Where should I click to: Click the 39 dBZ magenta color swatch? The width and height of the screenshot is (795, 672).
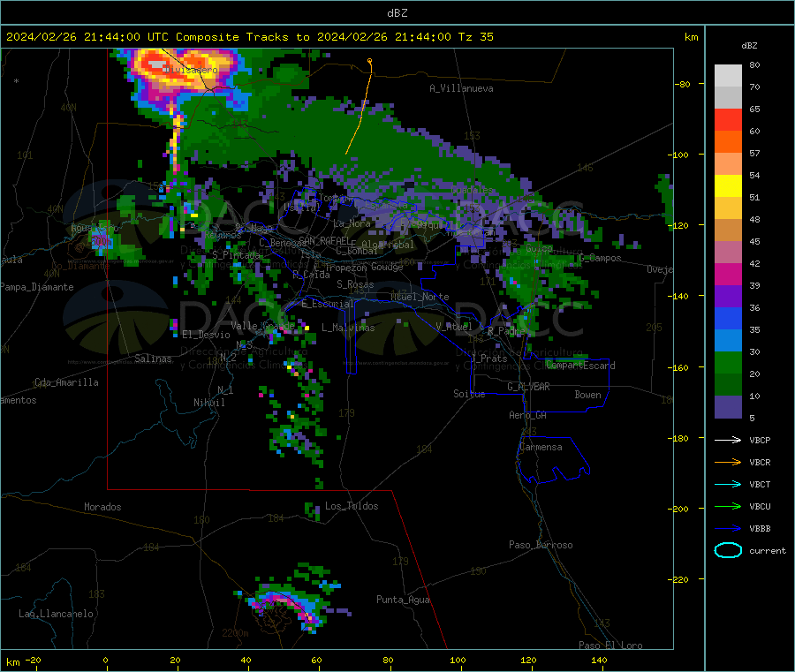(728, 274)
